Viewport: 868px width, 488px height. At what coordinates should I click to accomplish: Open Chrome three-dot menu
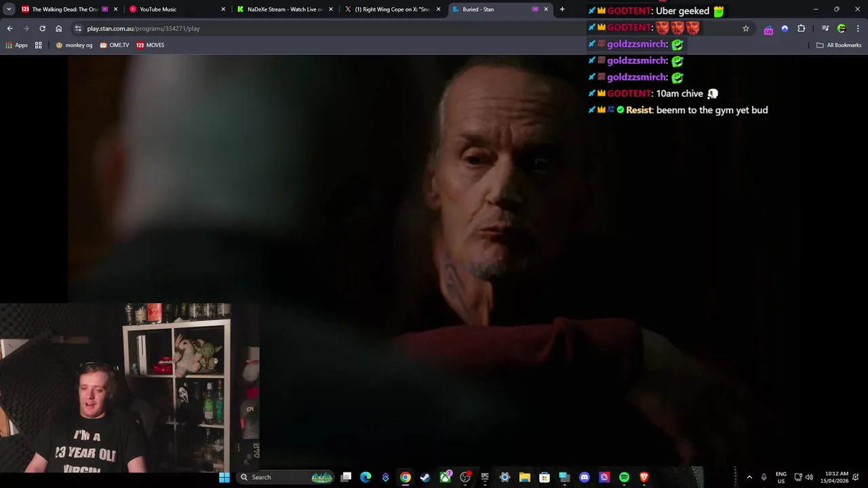point(859,28)
